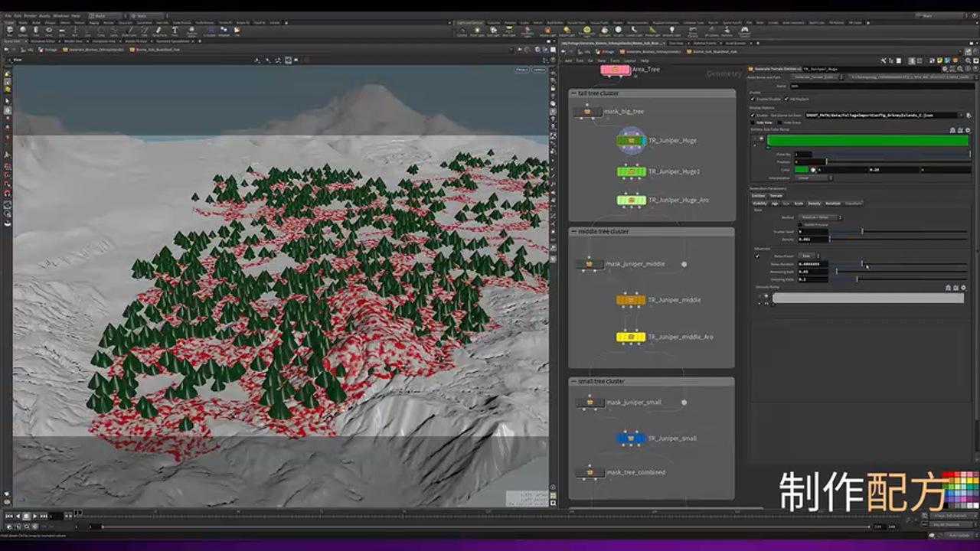This screenshot has height=551, width=980.
Task: Switch to the Density parameter tab
Action: click(x=815, y=203)
